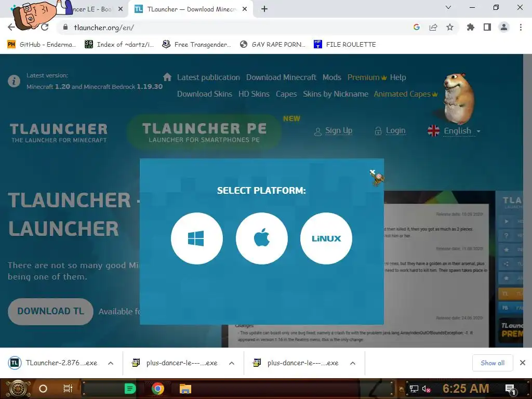Screen dimensions: 532x399
Task: Click Show all downloads
Action: click(x=493, y=363)
